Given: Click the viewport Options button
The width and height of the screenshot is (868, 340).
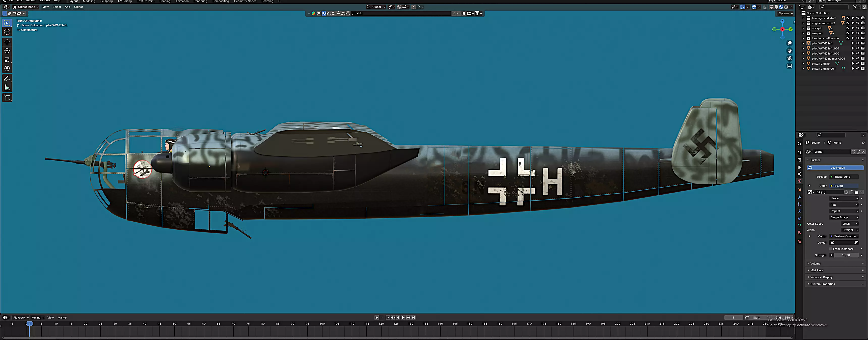Looking at the screenshot, I should pyautogui.click(x=785, y=13).
